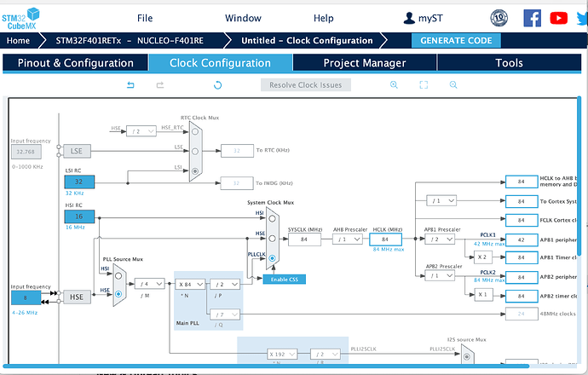Click Enable CSS button

click(x=285, y=280)
